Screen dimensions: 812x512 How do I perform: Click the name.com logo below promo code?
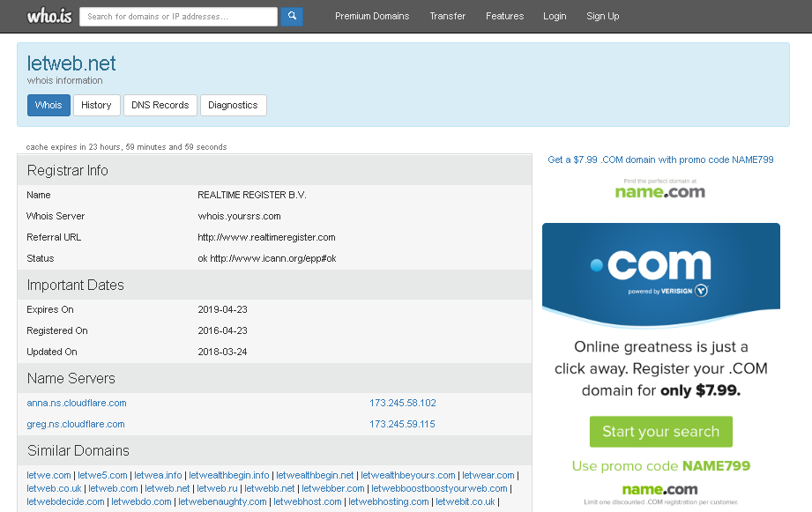tap(659, 489)
